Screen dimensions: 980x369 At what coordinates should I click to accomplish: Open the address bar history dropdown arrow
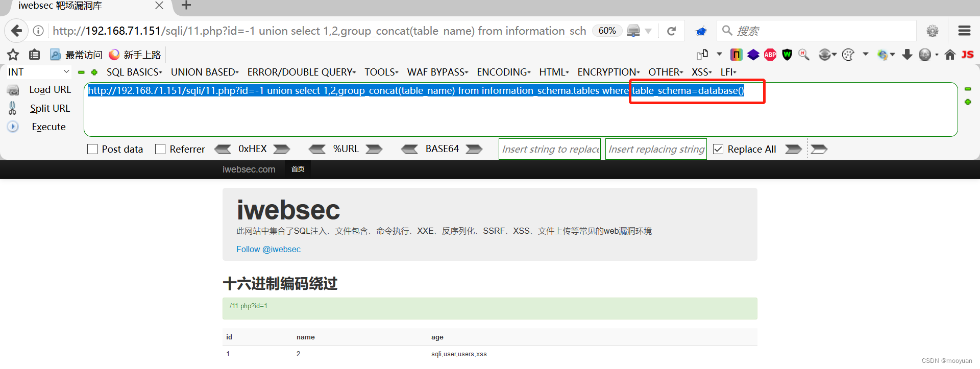[x=648, y=31]
